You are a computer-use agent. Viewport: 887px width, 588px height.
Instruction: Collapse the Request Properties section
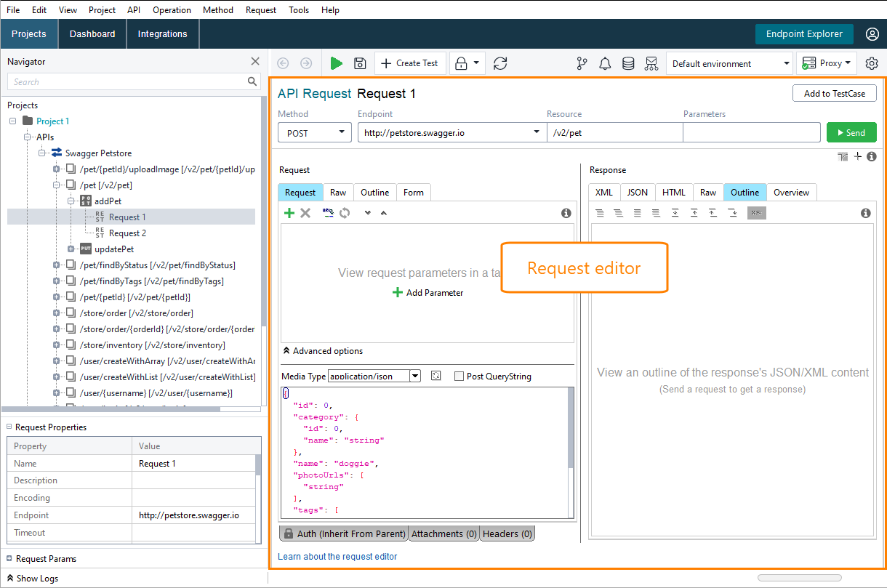[9, 427]
